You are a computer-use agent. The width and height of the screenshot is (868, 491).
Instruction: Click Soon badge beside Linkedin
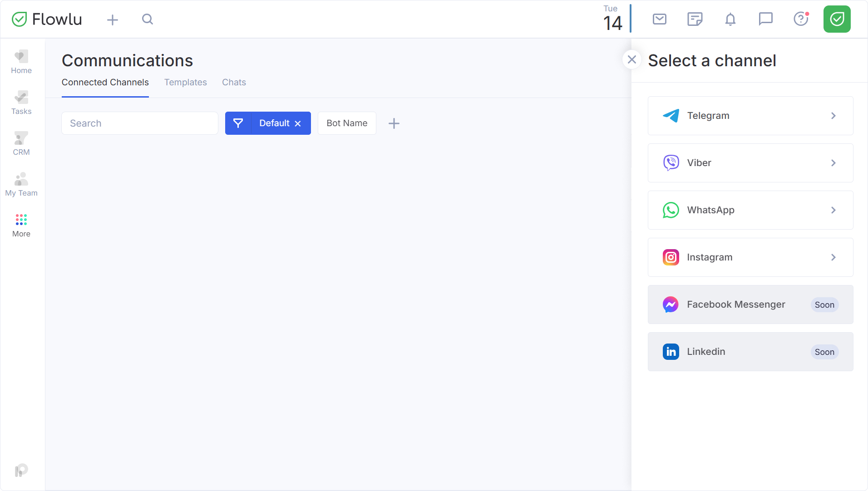click(824, 352)
